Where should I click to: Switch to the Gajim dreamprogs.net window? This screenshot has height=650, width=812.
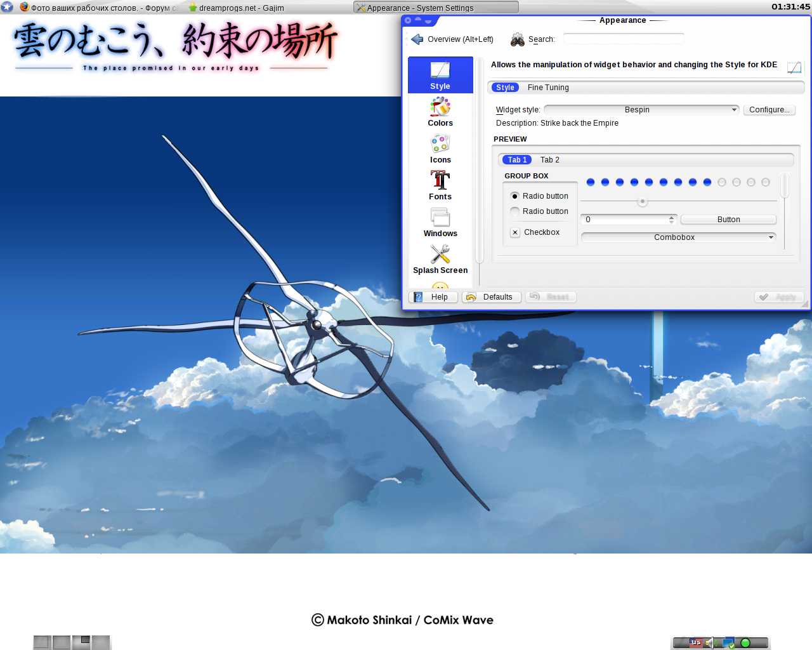click(236, 8)
